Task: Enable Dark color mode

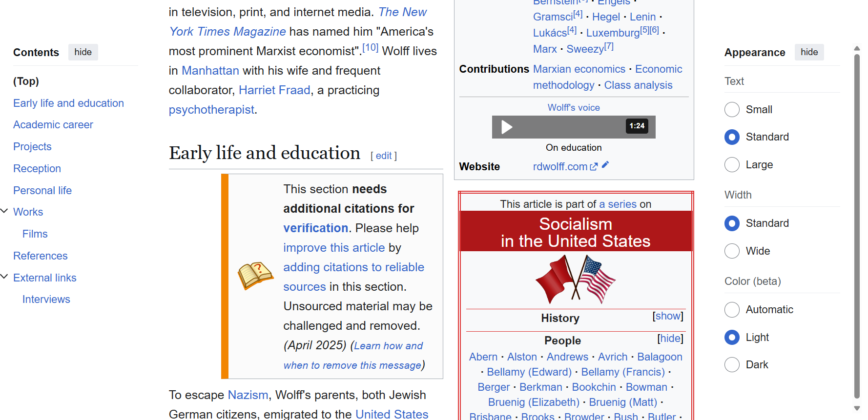Action: (x=732, y=365)
